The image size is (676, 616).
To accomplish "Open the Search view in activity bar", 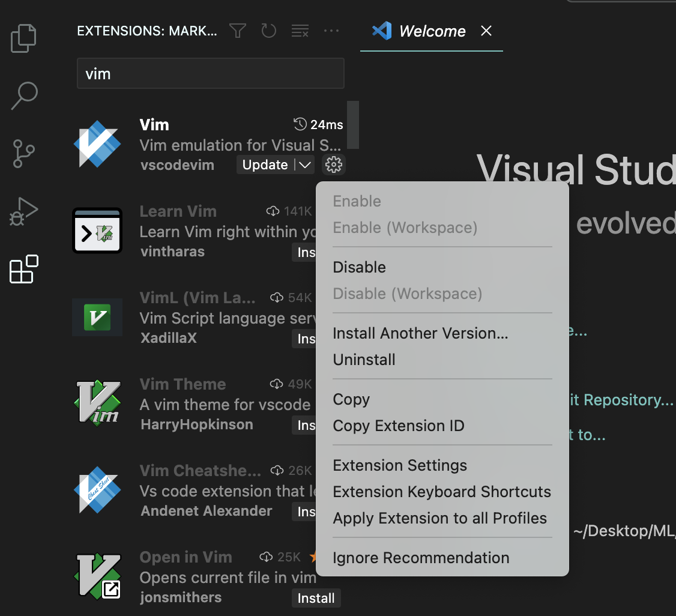I will [24, 95].
